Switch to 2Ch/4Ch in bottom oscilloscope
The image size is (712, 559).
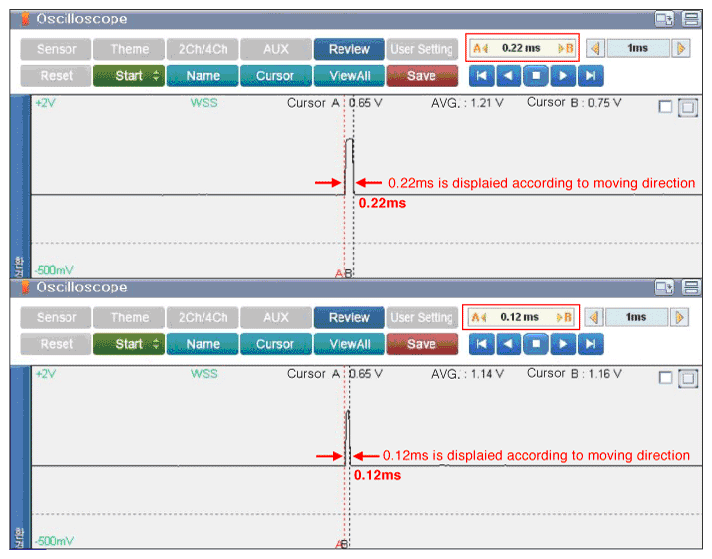tap(203, 317)
